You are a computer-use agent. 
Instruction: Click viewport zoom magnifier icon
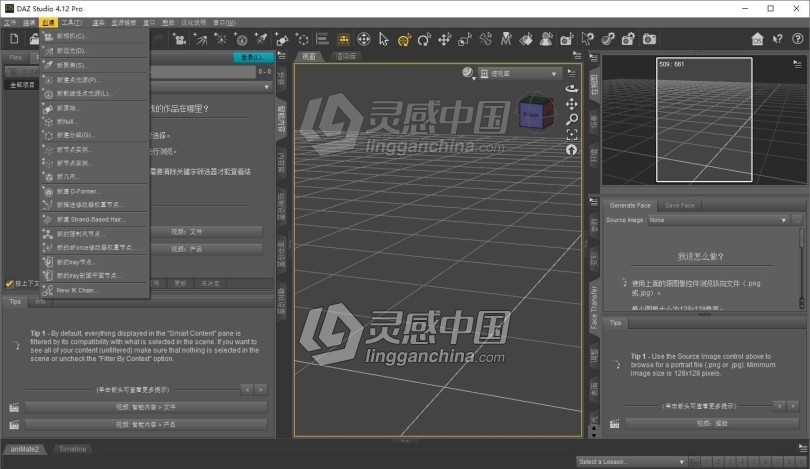(571, 119)
